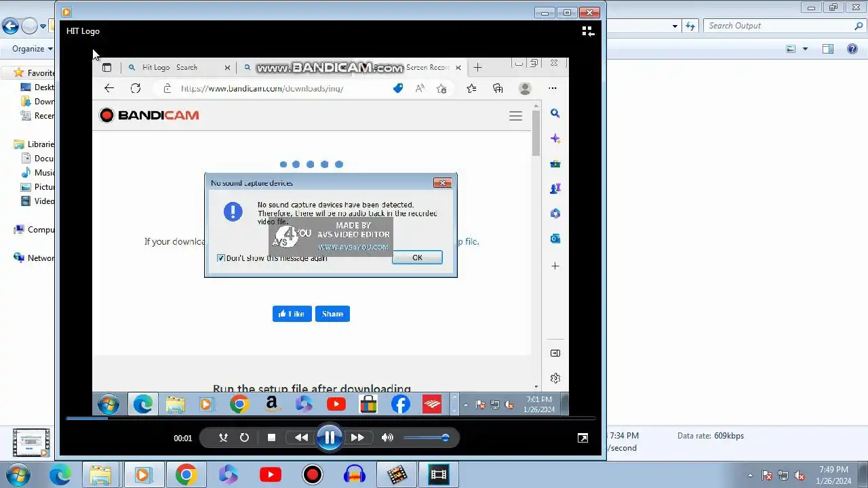868x488 pixels.
Task: Show the Explorer preview pane
Action: point(828,49)
